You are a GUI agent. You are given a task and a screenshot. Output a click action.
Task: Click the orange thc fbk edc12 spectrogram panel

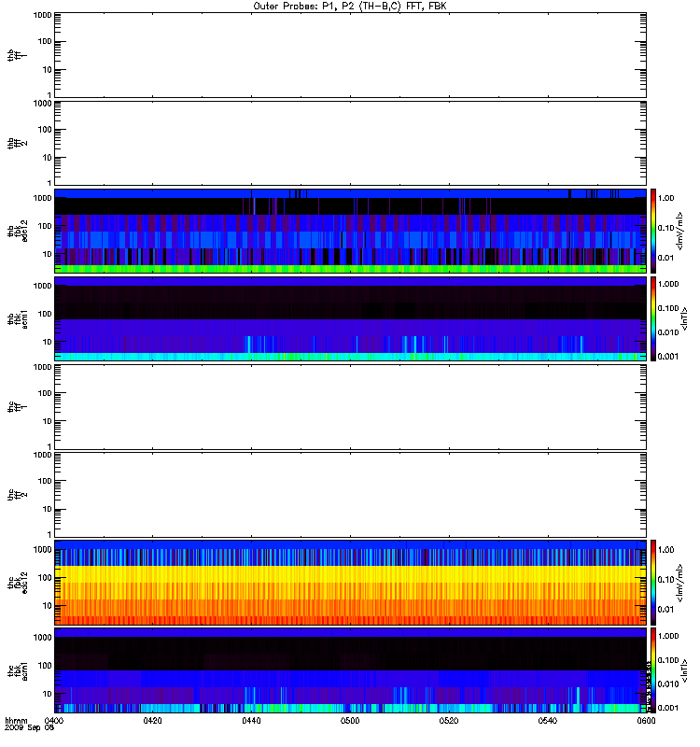click(350, 583)
